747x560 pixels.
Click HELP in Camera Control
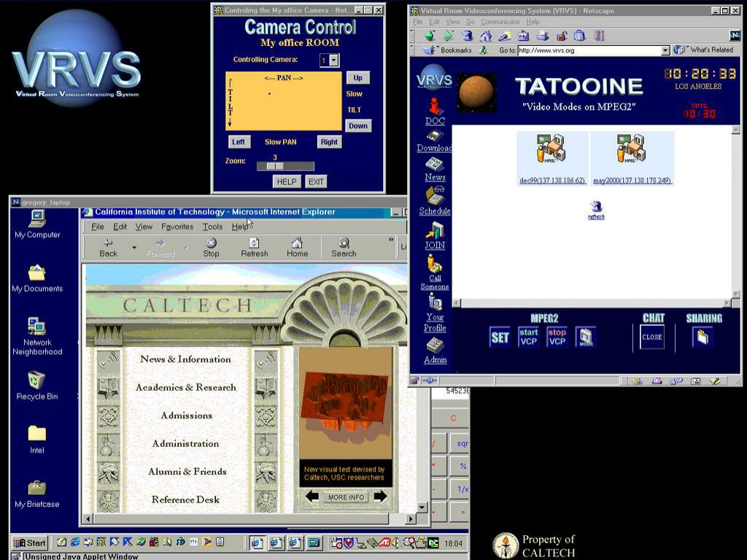(287, 182)
